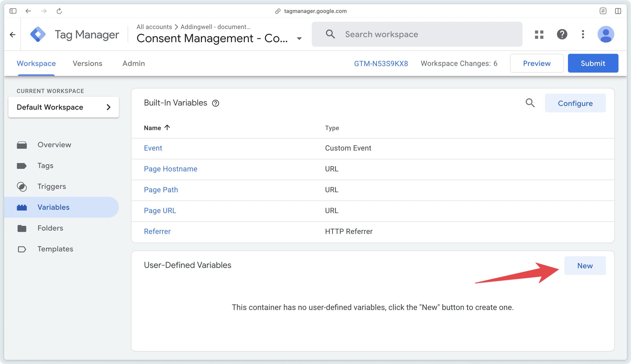Screen dimensions: 631x364
Task: Click the Built-In Variables help icon
Action: coord(216,103)
